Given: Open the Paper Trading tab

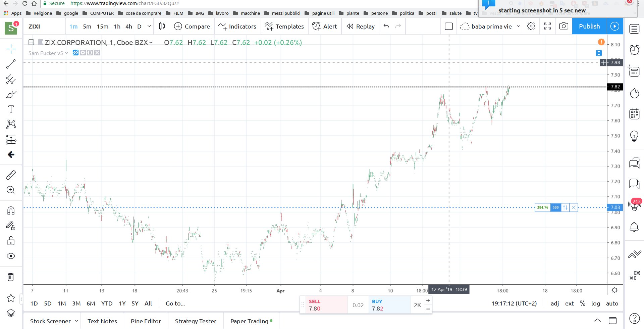Looking at the screenshot, I should [x=251, y=321].
